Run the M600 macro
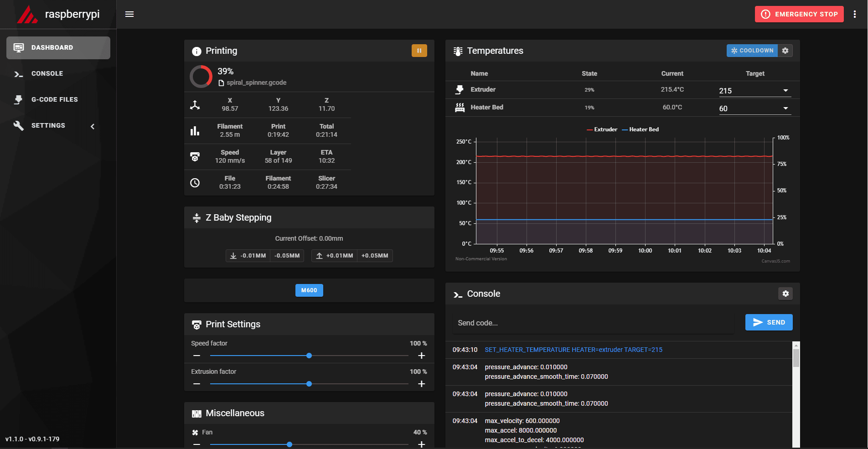This screenshot has width=868, height=449. point(309,290)
